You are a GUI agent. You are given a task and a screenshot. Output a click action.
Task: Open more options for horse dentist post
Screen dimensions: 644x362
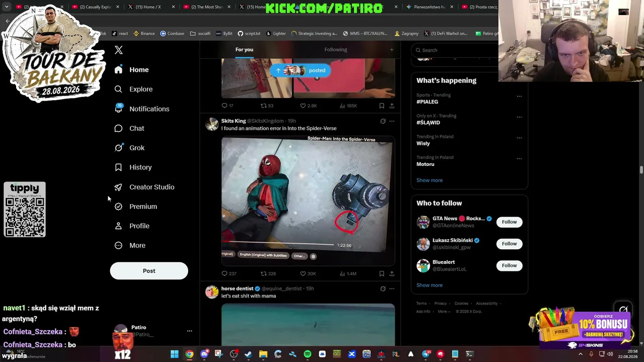coord(392,289)
